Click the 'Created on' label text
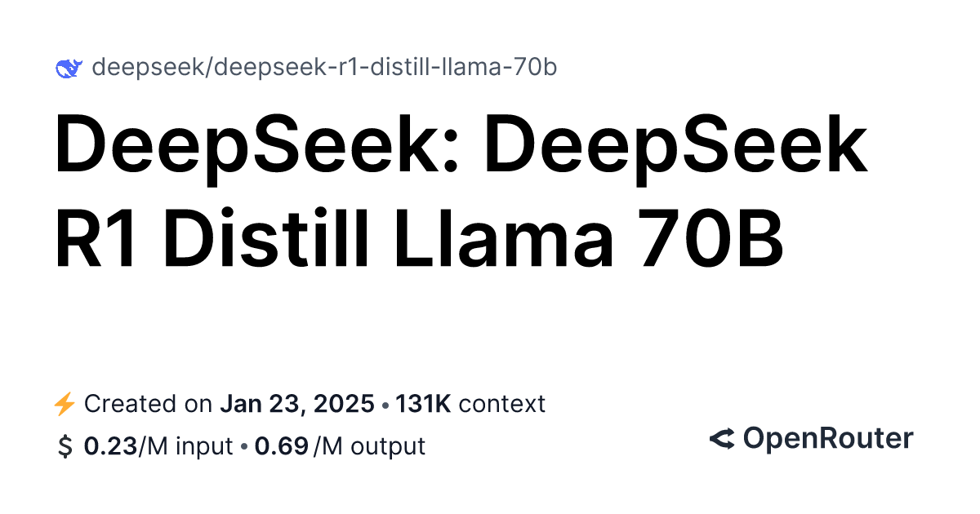The height and width of the screenshot is (514, 980). pyautogui.click(x=149, y=404)
